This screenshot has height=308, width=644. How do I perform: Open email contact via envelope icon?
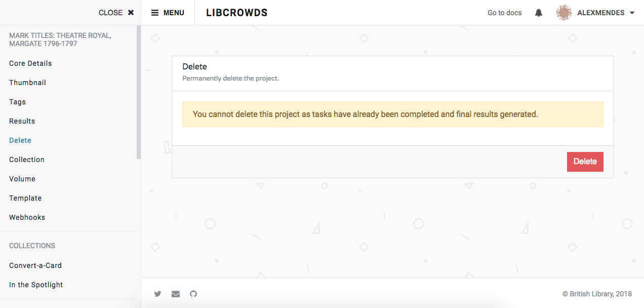point(175,294)
